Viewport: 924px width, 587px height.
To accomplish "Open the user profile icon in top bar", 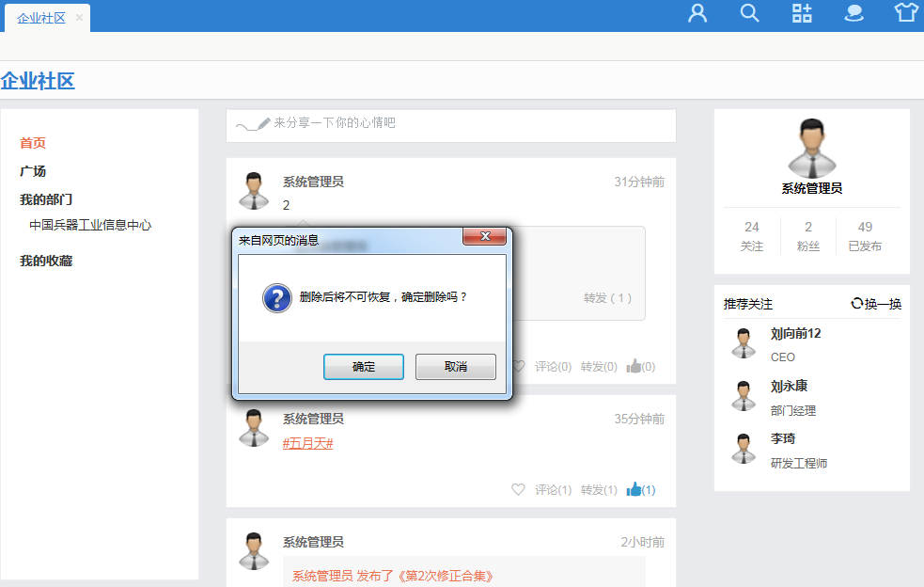I will pos(697,13).
